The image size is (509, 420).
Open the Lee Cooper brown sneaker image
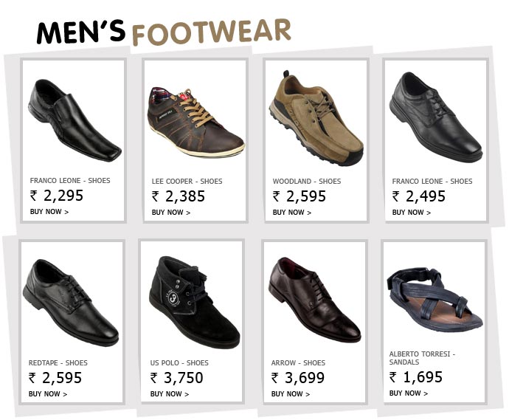pos(195,120)
